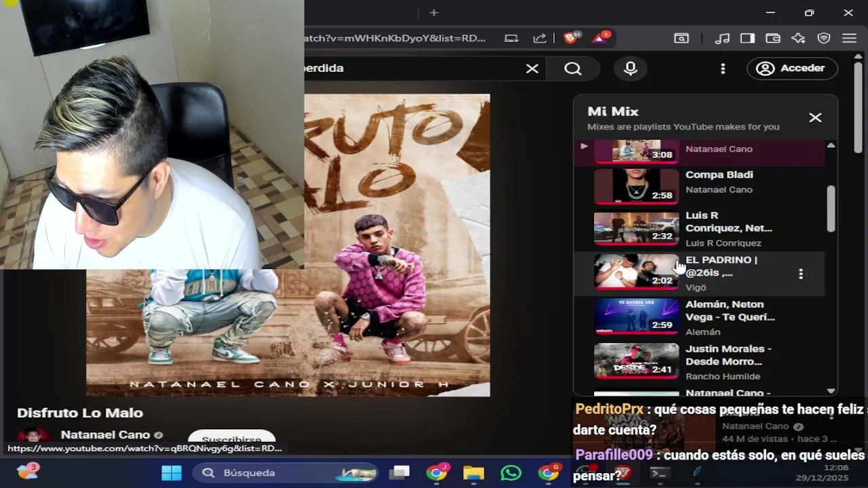The height and width of the screenshot is (488, 868).
Task: Click the YouTube search magnifier button
Action: [x=573, y=68]
